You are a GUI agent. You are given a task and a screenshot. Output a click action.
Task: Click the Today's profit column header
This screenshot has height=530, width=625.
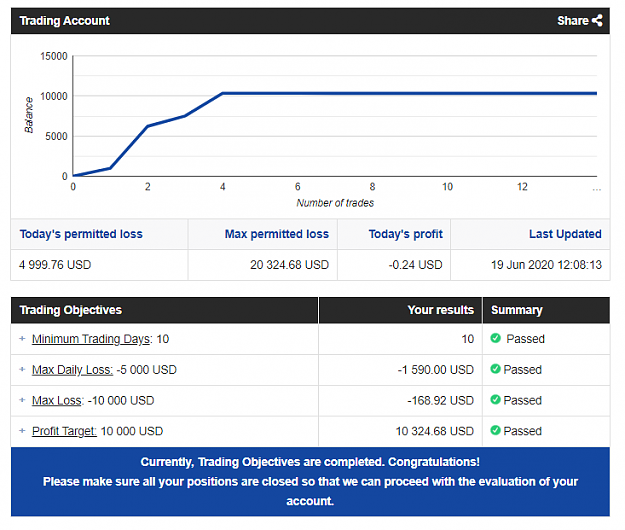tap(405, 234)
